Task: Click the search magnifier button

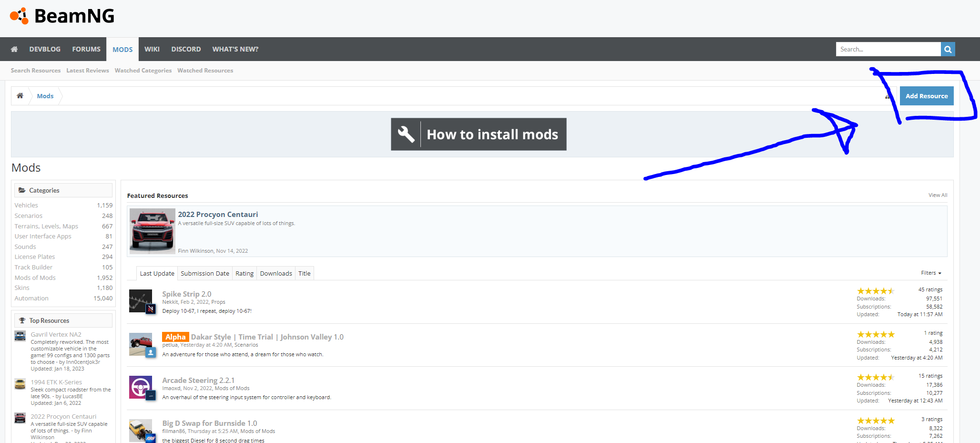Action: pos(948,49)
